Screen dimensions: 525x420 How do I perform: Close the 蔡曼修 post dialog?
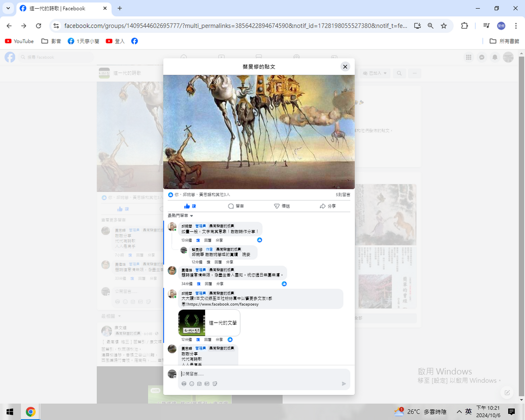[x=345, y=67]
